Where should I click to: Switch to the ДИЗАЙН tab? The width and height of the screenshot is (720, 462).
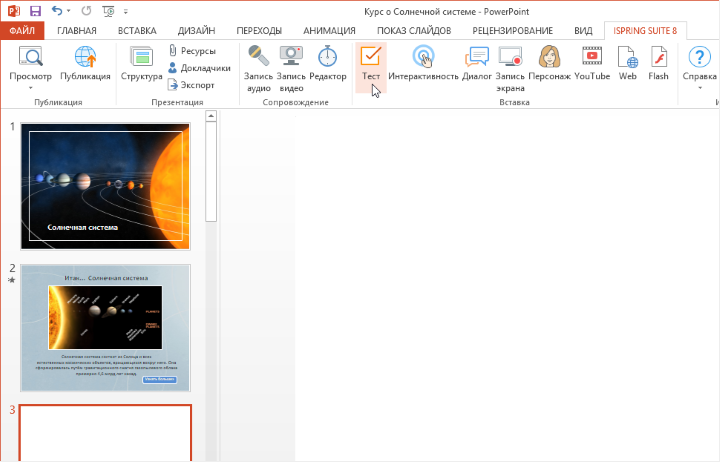point(197,30)
